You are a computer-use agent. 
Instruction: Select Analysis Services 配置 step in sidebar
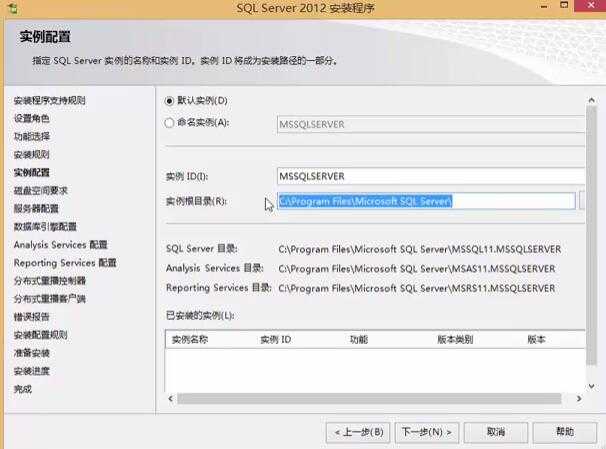61,245
